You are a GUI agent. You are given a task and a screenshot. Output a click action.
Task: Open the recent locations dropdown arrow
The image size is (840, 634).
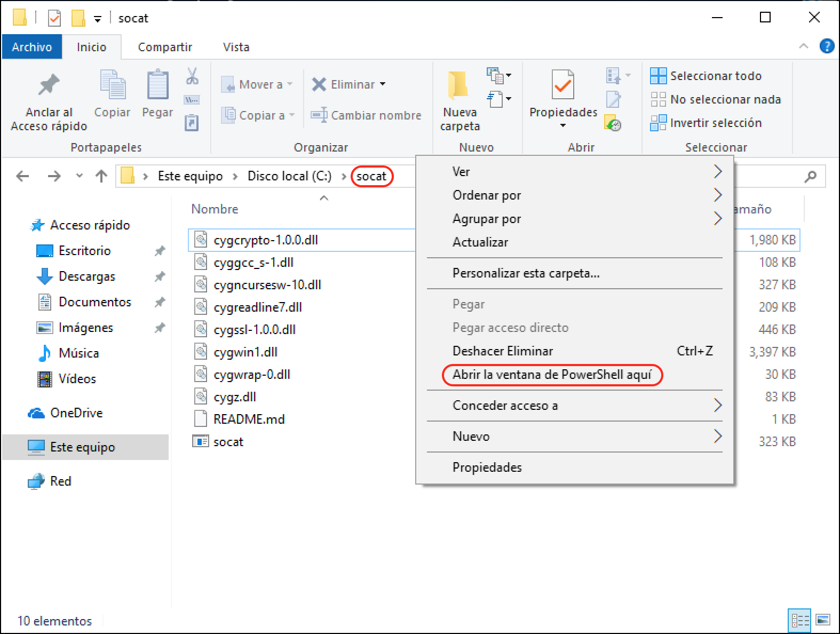coord(80,176)
